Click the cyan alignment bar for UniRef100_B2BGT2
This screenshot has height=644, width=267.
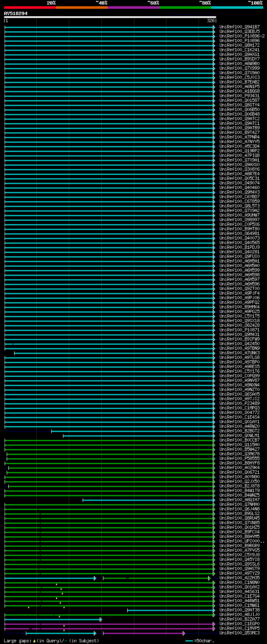(x=133, y=431)
